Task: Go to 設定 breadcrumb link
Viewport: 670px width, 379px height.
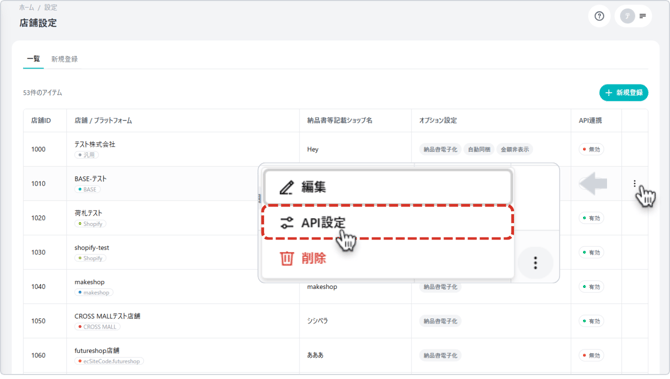Action: (50, 7)
